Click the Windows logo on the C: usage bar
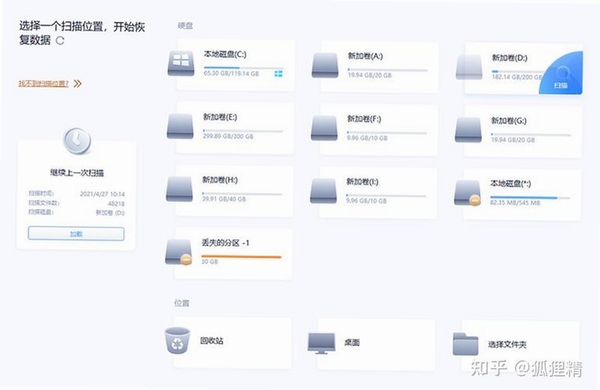This screenshot has width=600, height=390. (279, 73)
